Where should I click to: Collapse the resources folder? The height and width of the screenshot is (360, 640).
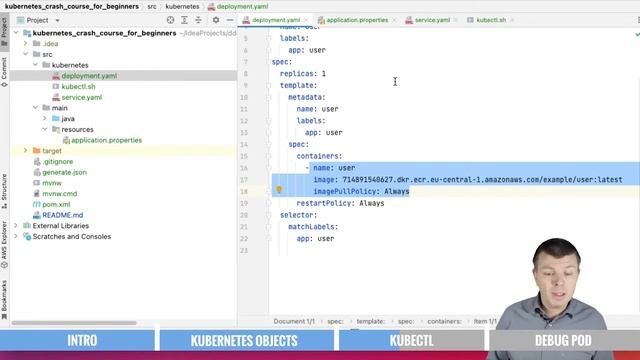(45, 129)
